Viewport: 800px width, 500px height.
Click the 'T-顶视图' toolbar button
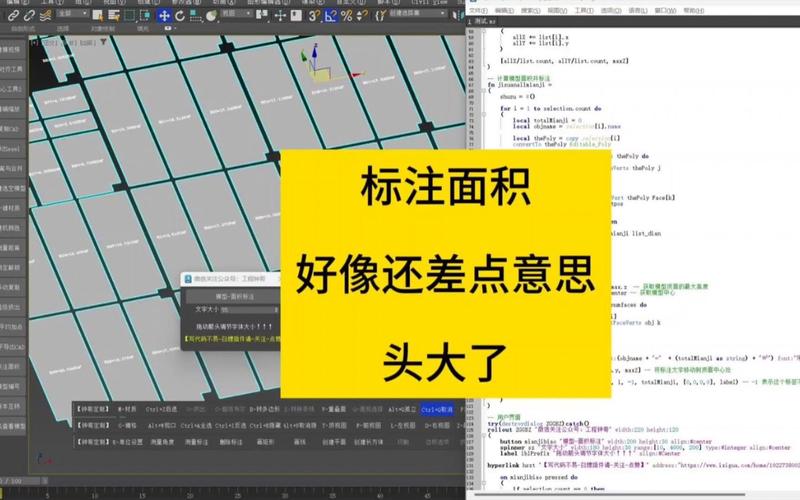(x=334, y=426)
